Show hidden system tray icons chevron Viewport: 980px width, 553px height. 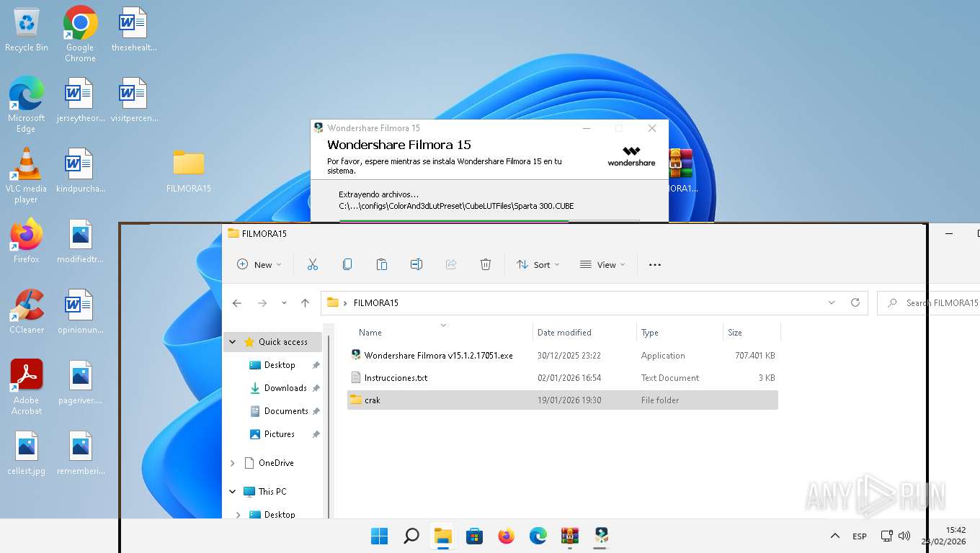click(x=835, y=536)
